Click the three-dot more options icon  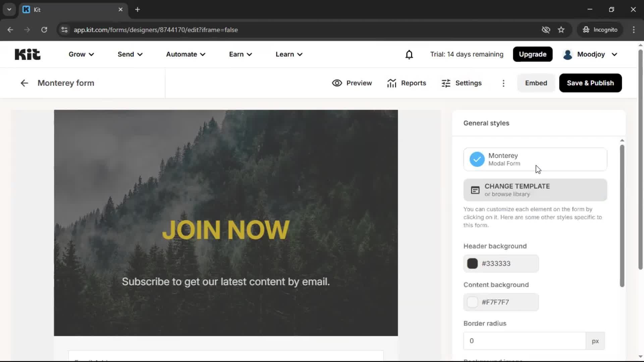(x=503, y=83)
